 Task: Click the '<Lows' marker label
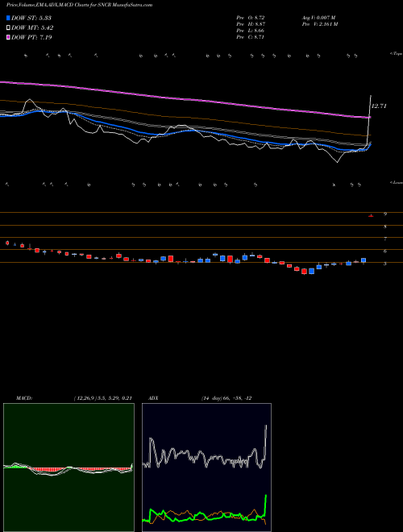[x=397, y=182]
